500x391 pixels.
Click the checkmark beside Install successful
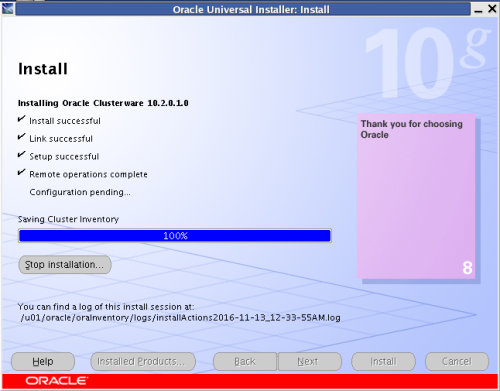(21, 119)
